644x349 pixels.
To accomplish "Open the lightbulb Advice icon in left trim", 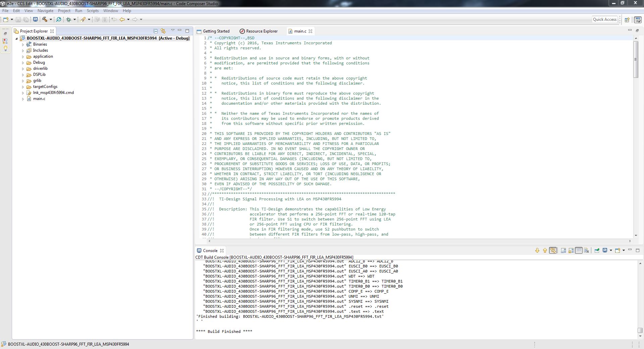I will (x=5, y=49).
